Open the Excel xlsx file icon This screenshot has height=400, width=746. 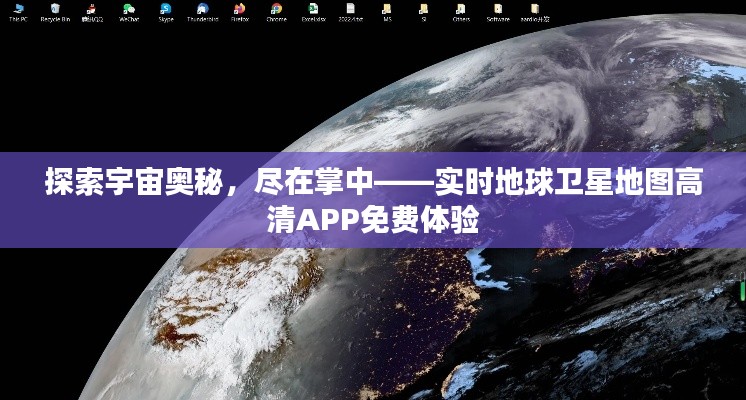314,12
